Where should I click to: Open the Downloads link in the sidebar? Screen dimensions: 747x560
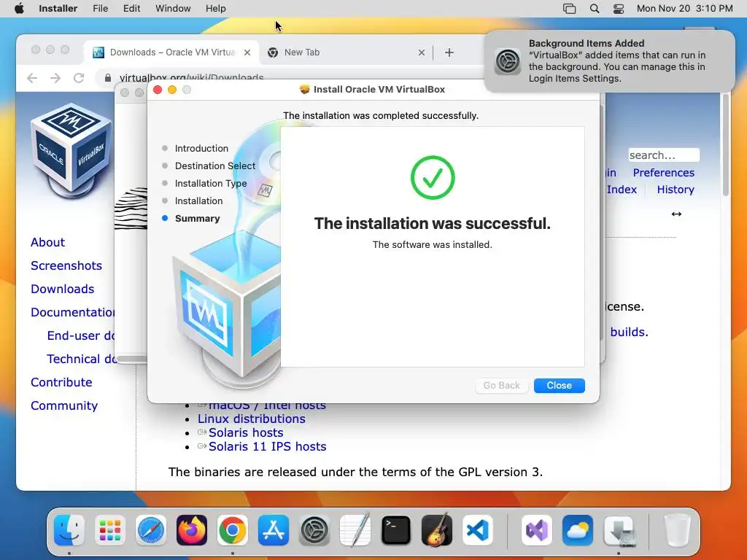[x=63, y=289]
